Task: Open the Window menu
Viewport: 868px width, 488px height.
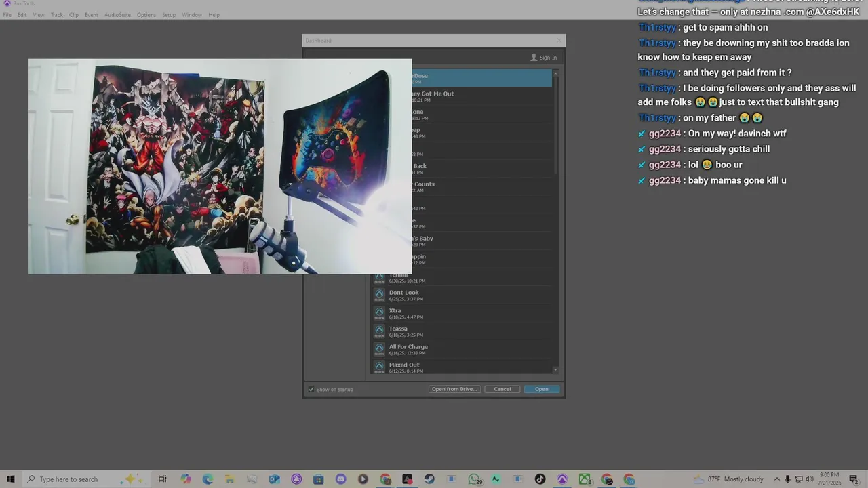Action: tap(192, 15)
